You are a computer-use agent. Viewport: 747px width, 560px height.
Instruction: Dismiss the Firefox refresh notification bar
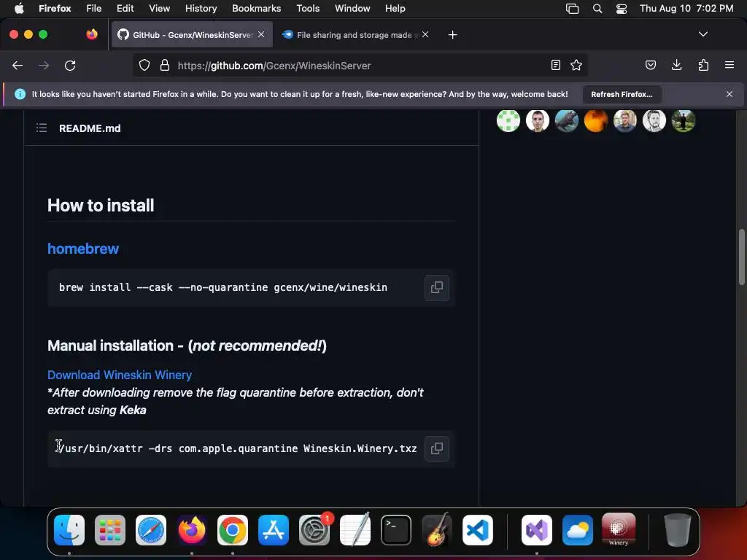pos(729,94)
